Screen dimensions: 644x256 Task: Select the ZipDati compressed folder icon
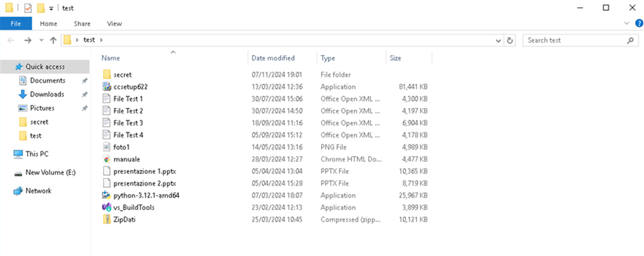[107, 220]
